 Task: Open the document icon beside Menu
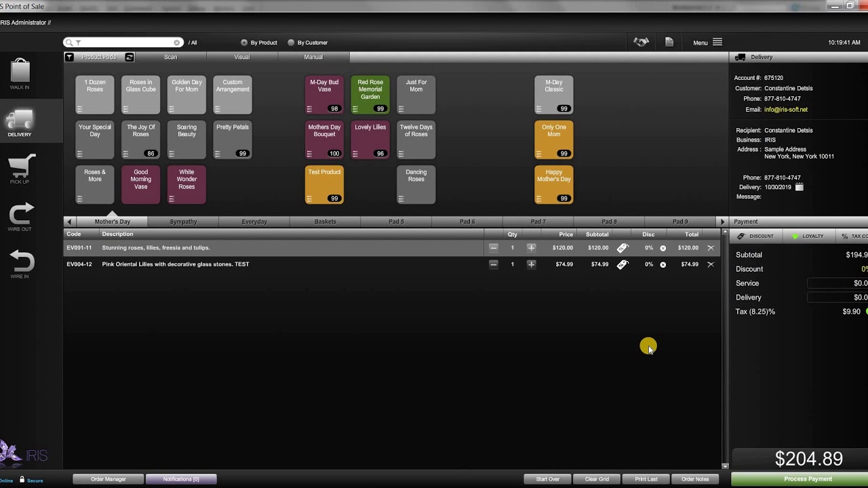669,42
